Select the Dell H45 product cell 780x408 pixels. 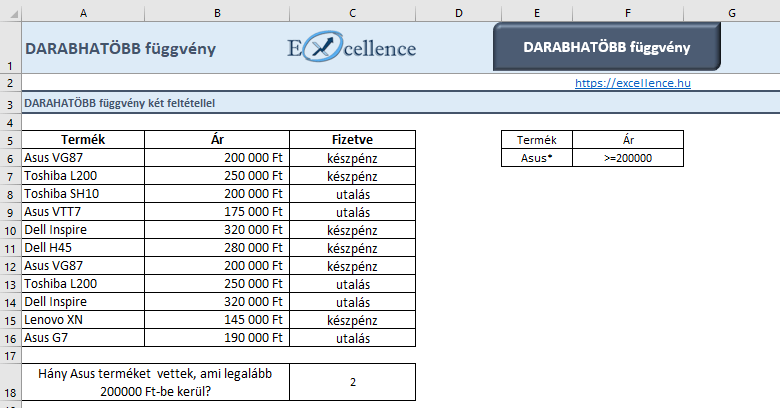point(83,247)
